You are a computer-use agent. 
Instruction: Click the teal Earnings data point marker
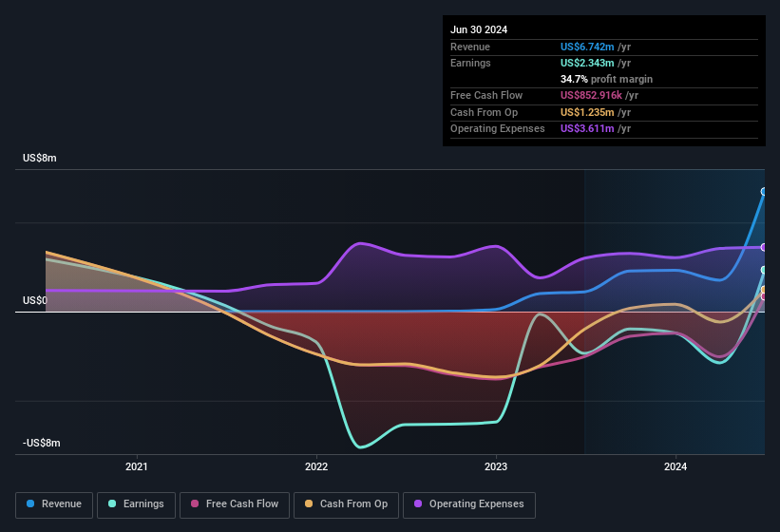click(764, 270)
